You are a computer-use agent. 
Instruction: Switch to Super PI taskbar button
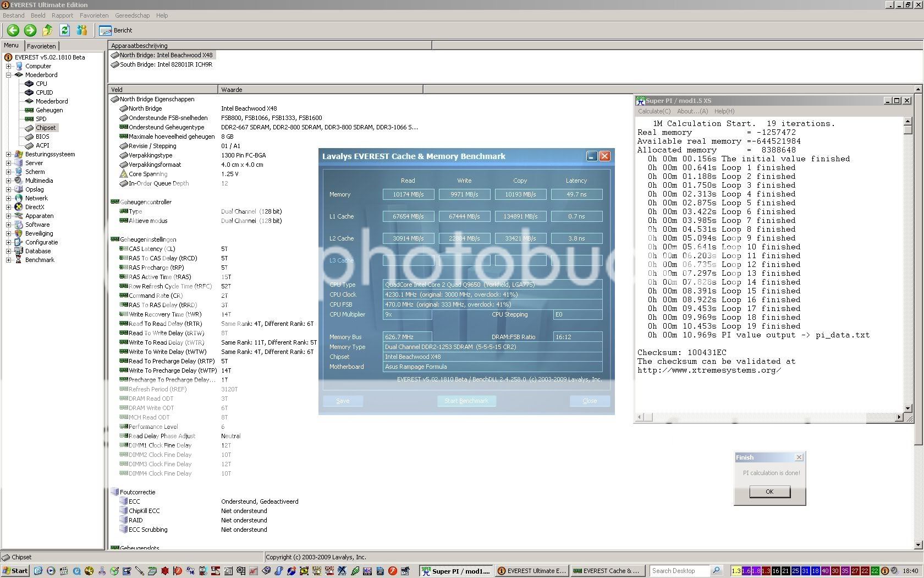point(456,571)
